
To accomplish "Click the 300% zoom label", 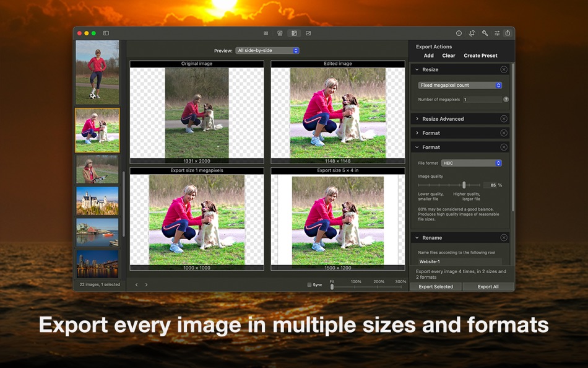I will point(400,282).
